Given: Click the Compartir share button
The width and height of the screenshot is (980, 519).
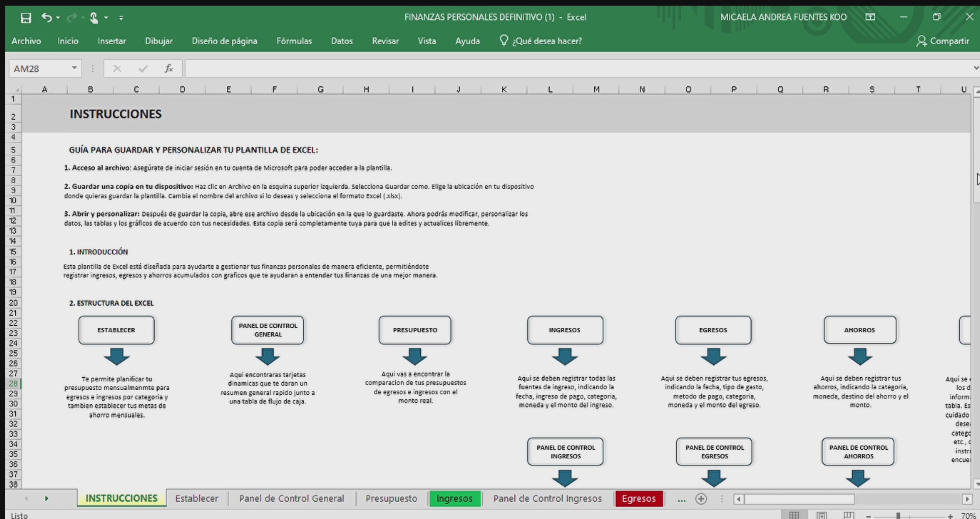Looking at the screenshot, I should coord(943,41).
